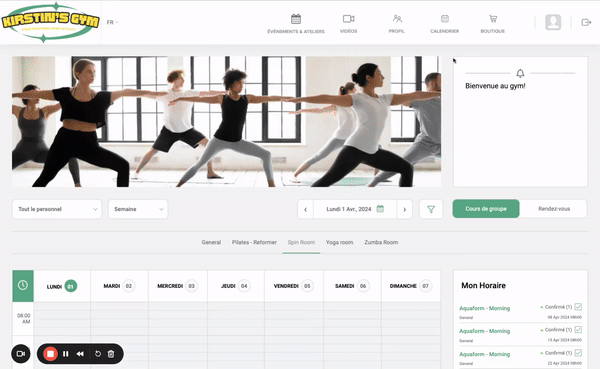Go to previous week arrow
Viewport: 600px width, 369px height.
click(x=305, y=209)
